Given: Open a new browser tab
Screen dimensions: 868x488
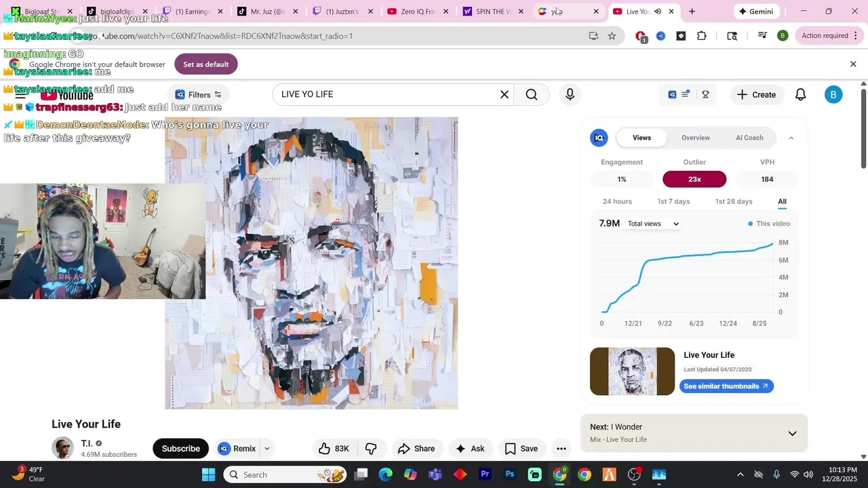Looking at the screenshot, I should pyautogui.click(x=692, y=12).
